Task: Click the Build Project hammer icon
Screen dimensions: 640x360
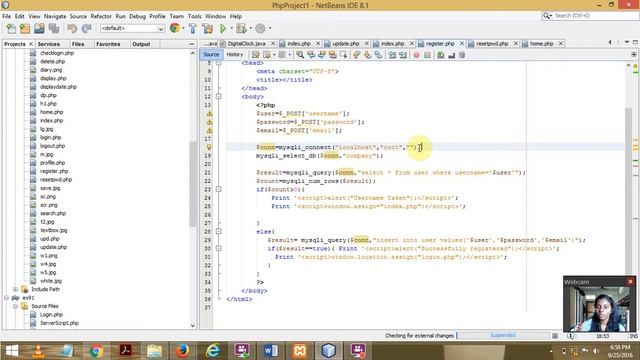Action: coord(193,28)
